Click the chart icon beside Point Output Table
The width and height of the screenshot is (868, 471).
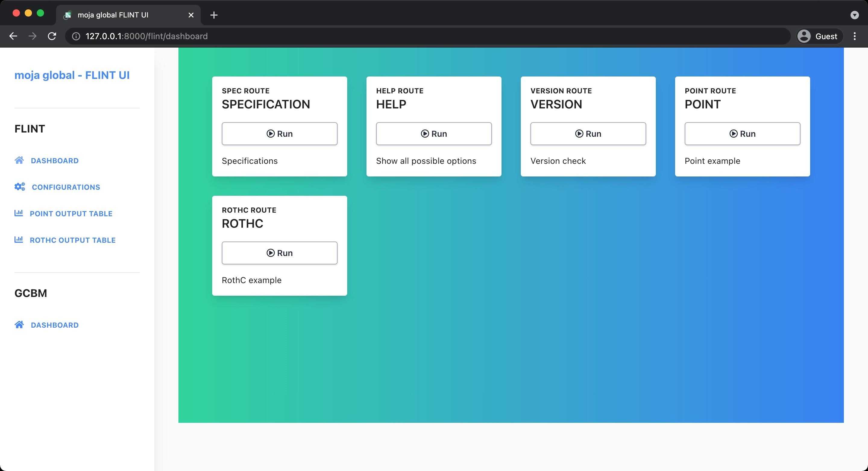coord(18,213)
